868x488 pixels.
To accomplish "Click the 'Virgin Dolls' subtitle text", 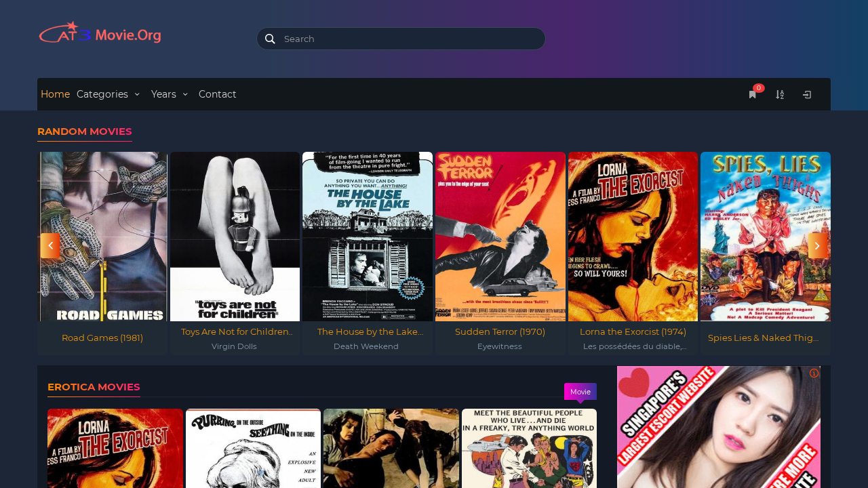I will click(x=234, y=346).
